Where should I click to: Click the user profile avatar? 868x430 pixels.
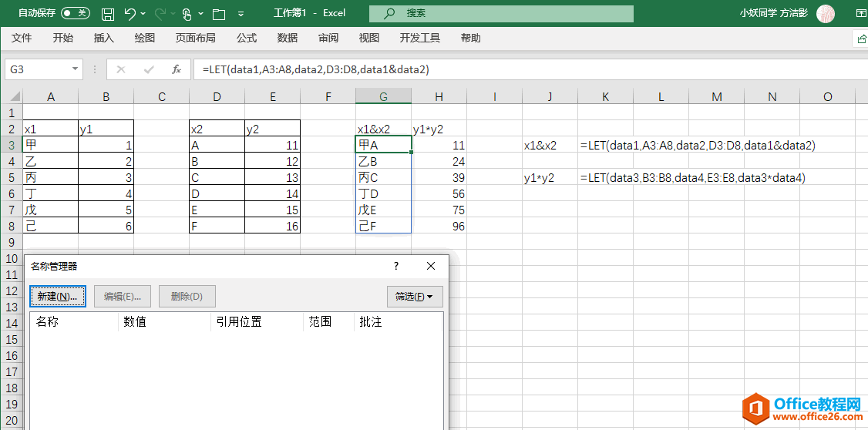tap(826, 14)
